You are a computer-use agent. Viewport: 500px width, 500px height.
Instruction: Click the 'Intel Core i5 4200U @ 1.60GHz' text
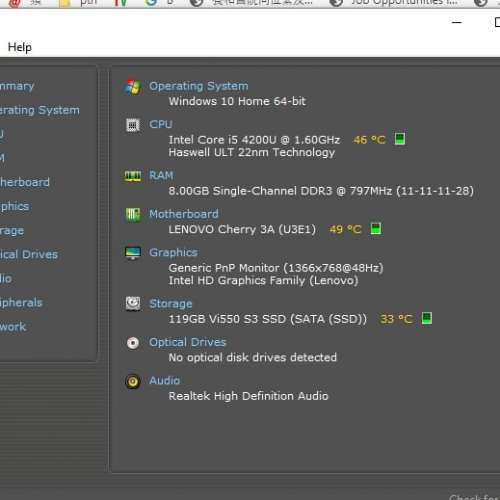pos(254,140)
